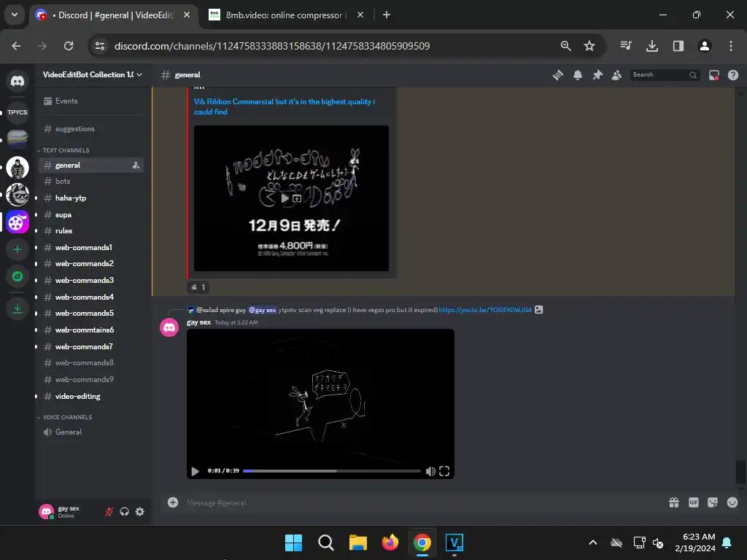Play the 0:39 video attachment

(195, 472)
